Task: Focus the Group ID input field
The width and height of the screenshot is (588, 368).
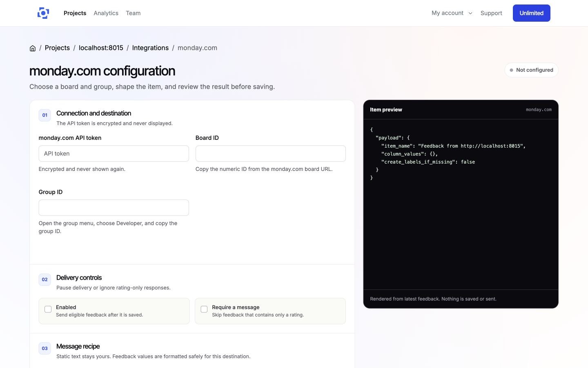Action: point(114,208)
